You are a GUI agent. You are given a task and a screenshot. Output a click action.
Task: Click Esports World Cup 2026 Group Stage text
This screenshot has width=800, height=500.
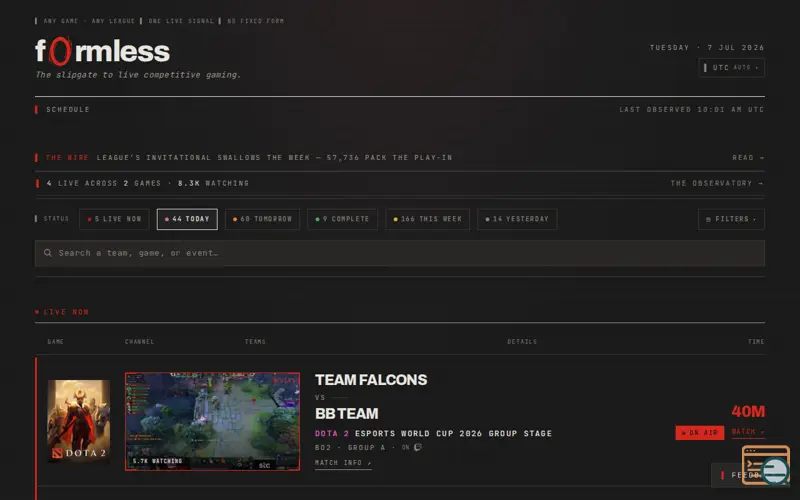pos(453,434)
